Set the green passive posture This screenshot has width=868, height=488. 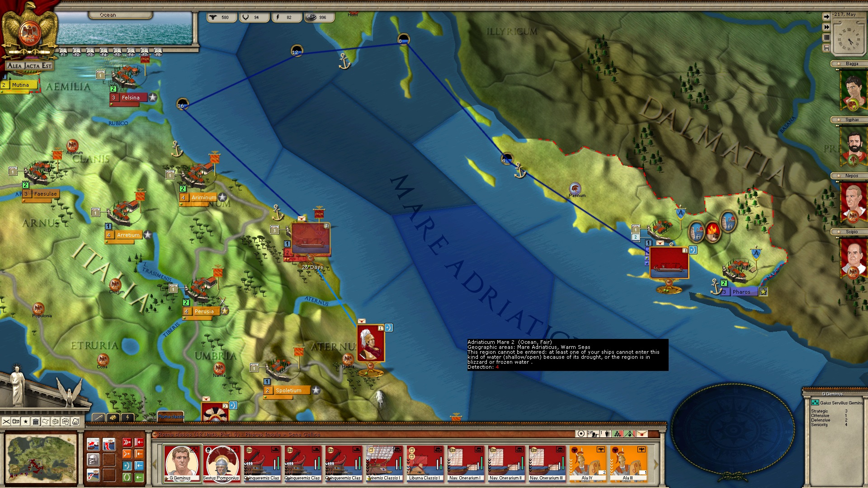pos(127,477)
